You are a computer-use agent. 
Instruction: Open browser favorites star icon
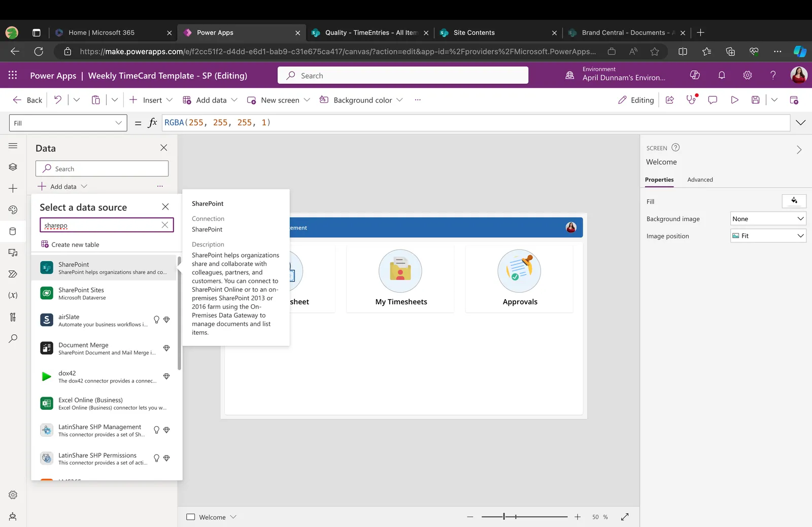pyautogui.click(x=655, y=51)
